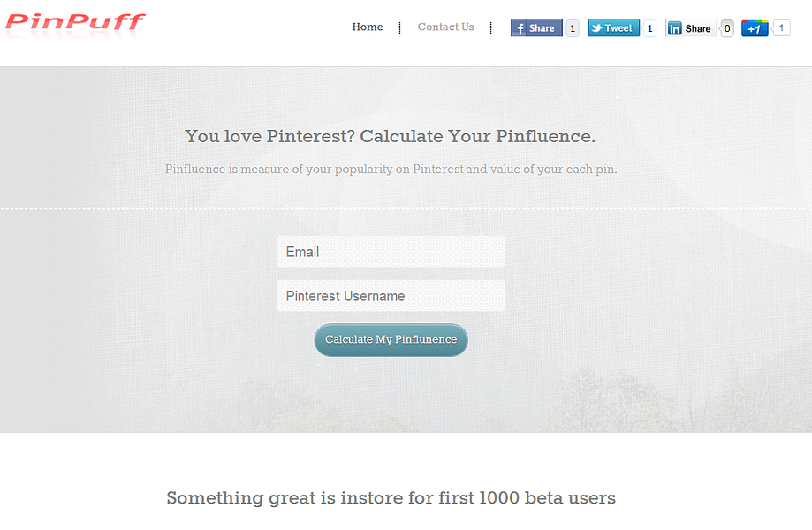Click the Tweet button

(x=614, y=28)
